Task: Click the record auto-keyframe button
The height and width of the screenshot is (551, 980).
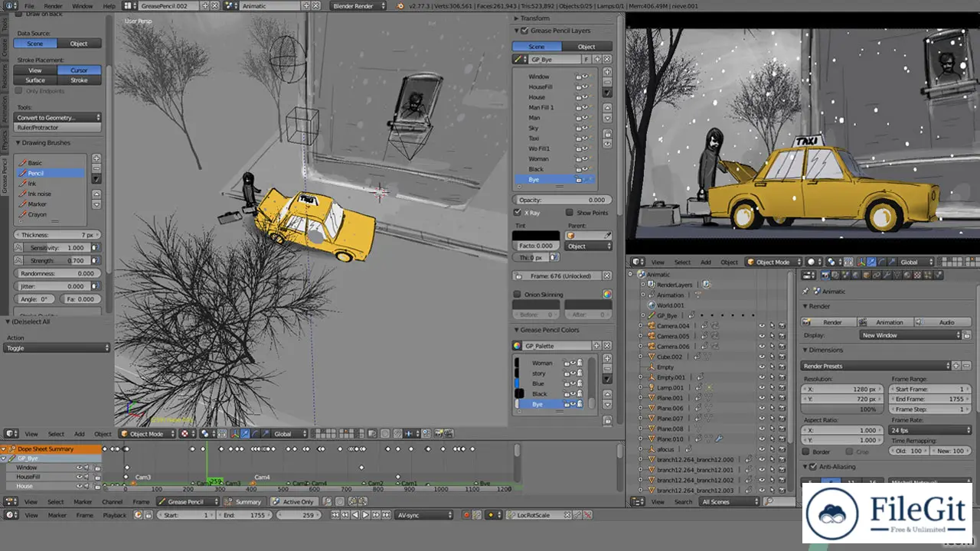Action: [x=466, y=516]
